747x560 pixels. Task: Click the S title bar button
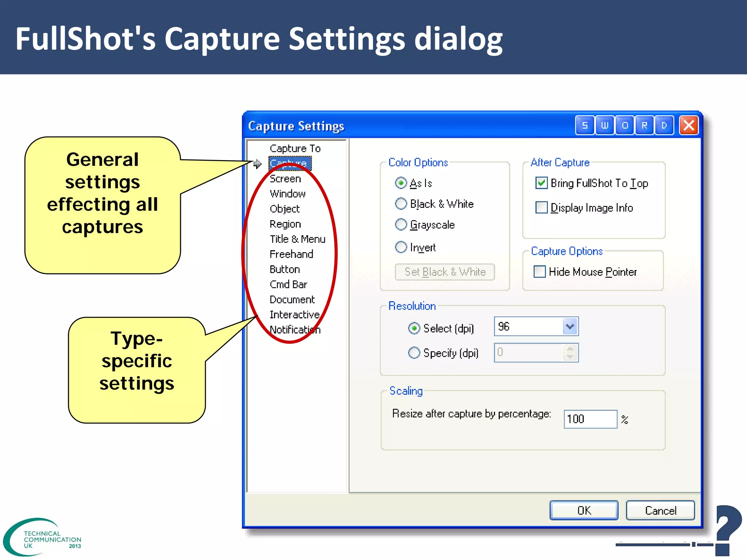point(585,125)
